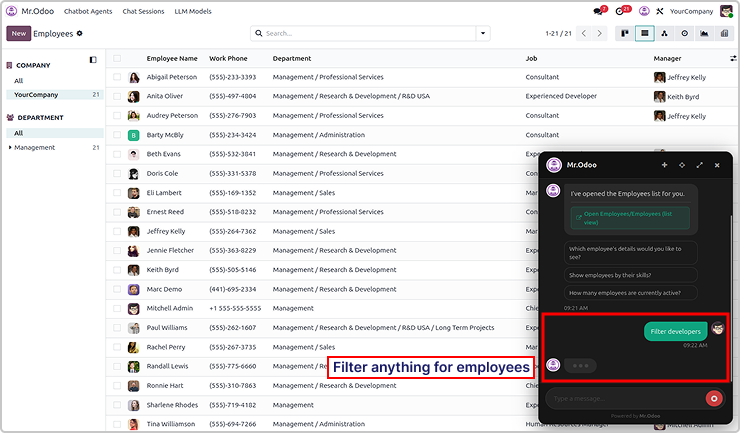This screenshot has height=433, width=740.
Task: Expand the Mr.Odoo chat window
Action: coord(699,165)
